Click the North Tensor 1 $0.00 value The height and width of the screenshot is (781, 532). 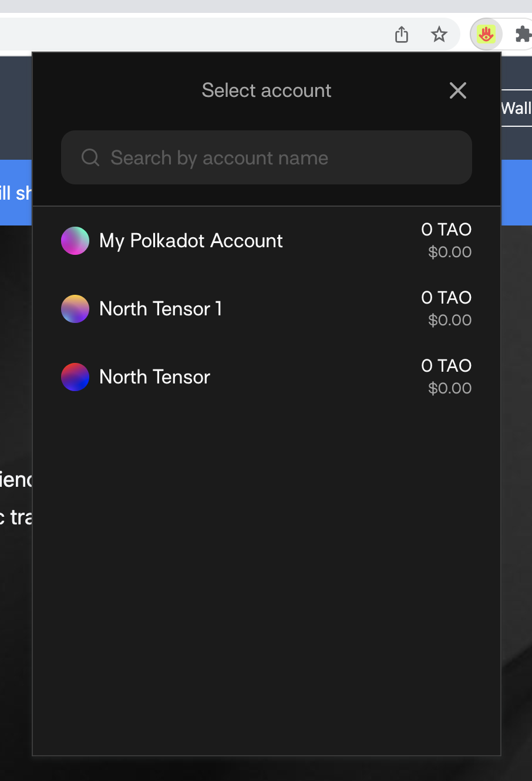(450, 320)
